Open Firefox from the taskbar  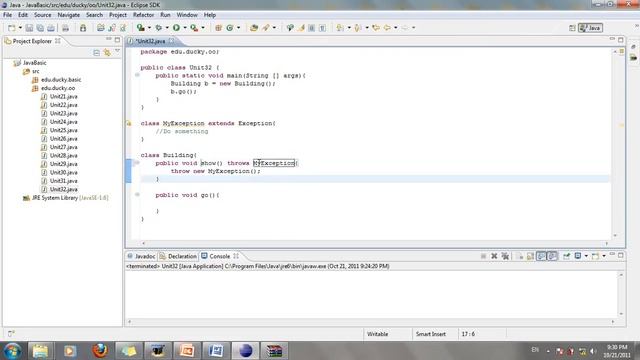100,351
